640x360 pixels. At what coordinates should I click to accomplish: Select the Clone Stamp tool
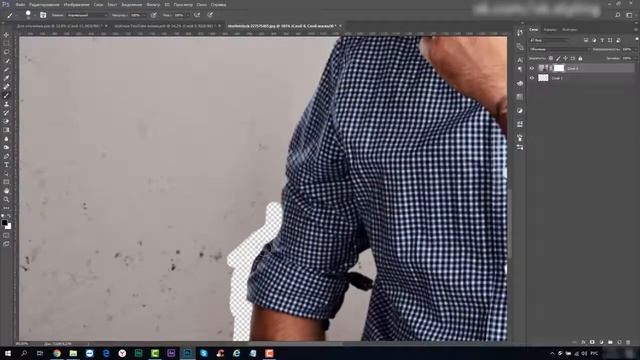pos(6,104)
